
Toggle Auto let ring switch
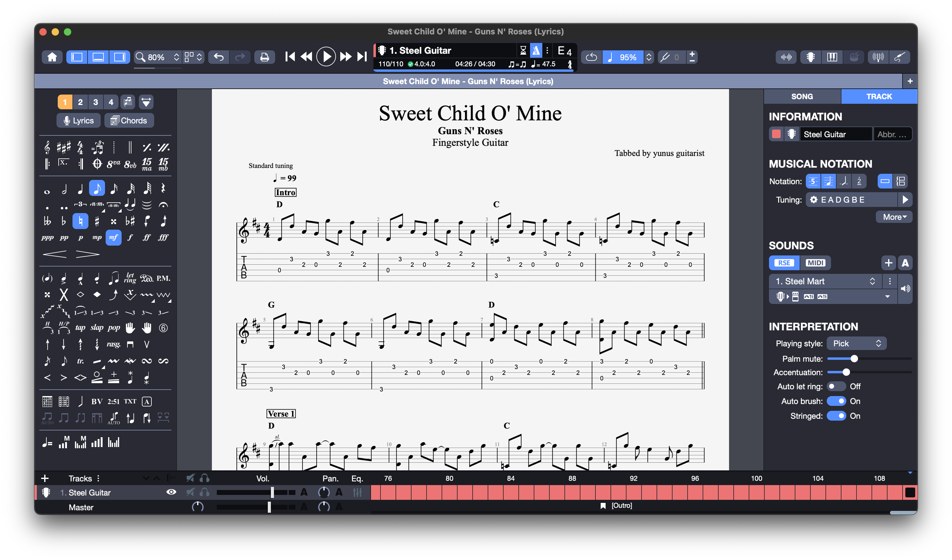click(836, 386)
